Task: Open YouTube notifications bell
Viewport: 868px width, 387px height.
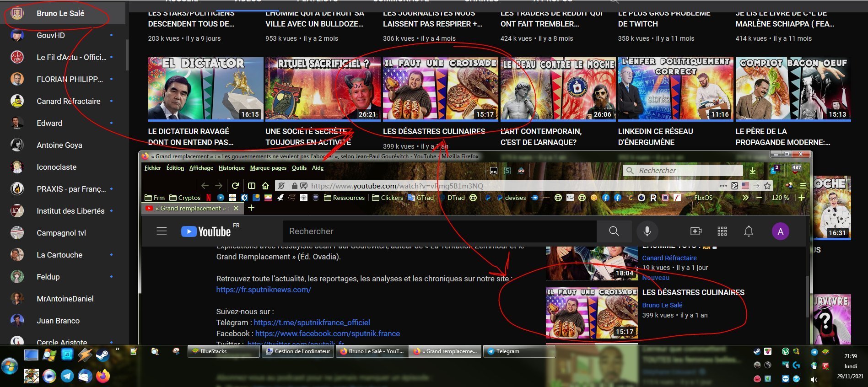Action: (749, 231)
